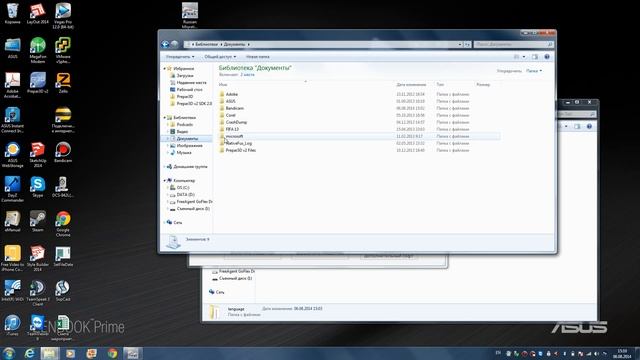Click the address bar path Библиотеки Документы
This screenshot has height=360, width=640.
[x=222, y=44]
